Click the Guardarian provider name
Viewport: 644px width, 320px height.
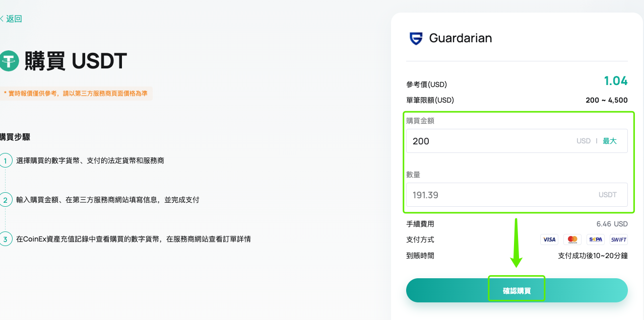[x=461, y=38]
